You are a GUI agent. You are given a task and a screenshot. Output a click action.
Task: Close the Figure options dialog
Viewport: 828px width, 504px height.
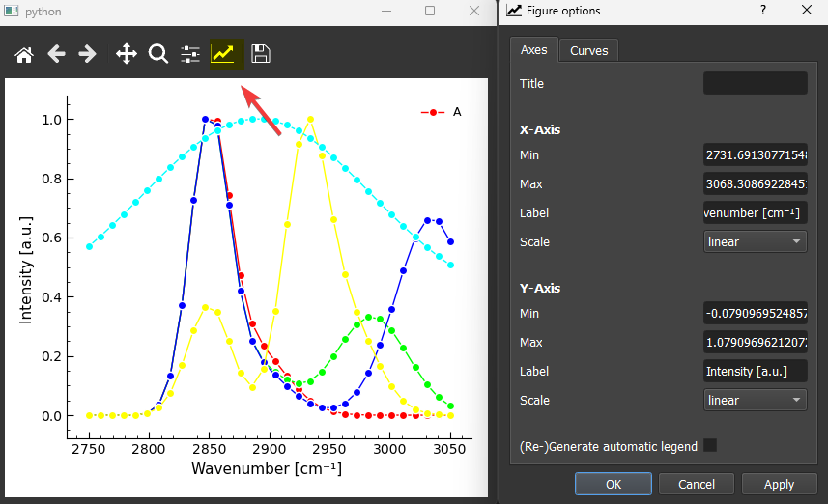[x=807, y=10]
